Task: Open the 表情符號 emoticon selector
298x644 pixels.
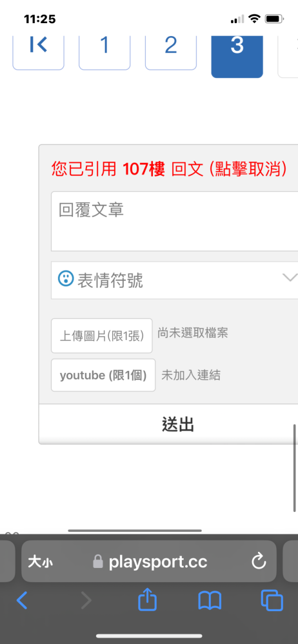Action: [175, 280]
